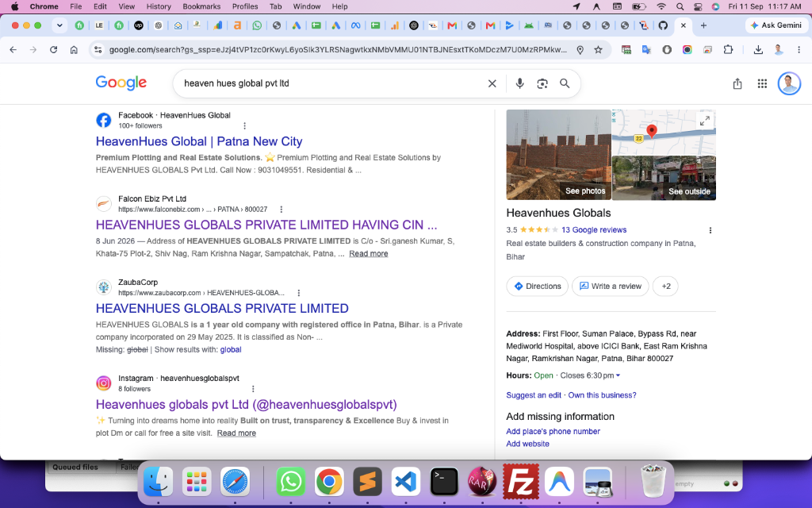Click the address bar URL
Image resolution: width=812 pixels, height=508 pixels.
click(x=338, y=50)
